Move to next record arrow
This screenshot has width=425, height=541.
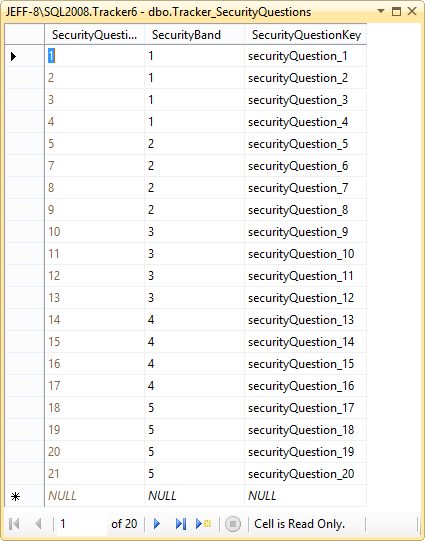(157, 524)
